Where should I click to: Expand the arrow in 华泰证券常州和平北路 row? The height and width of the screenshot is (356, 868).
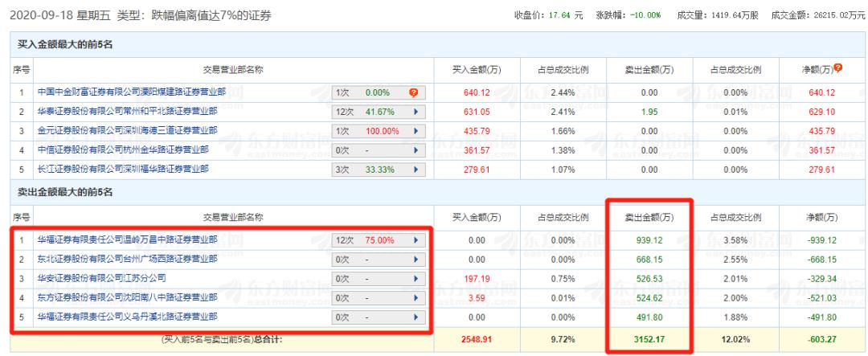coord(415,112)
